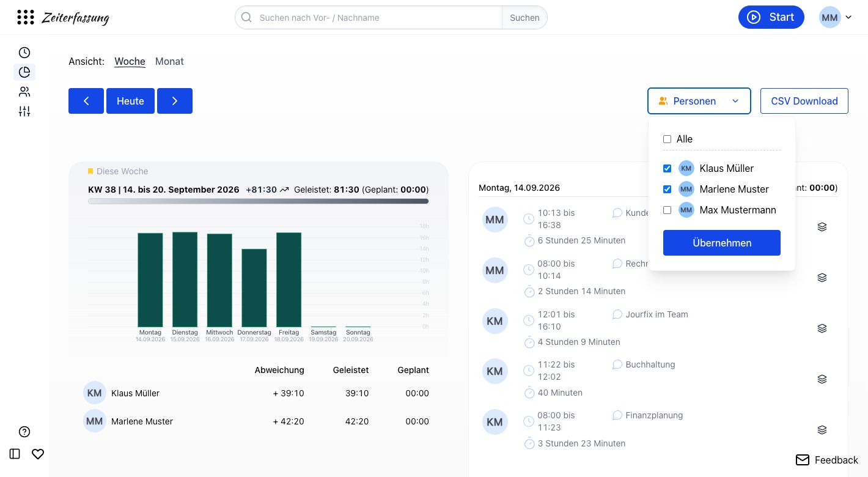Click the Übernehmen button
Image resolution: width=868 pixels, height=477 pixels.
[x=722, y=243]
